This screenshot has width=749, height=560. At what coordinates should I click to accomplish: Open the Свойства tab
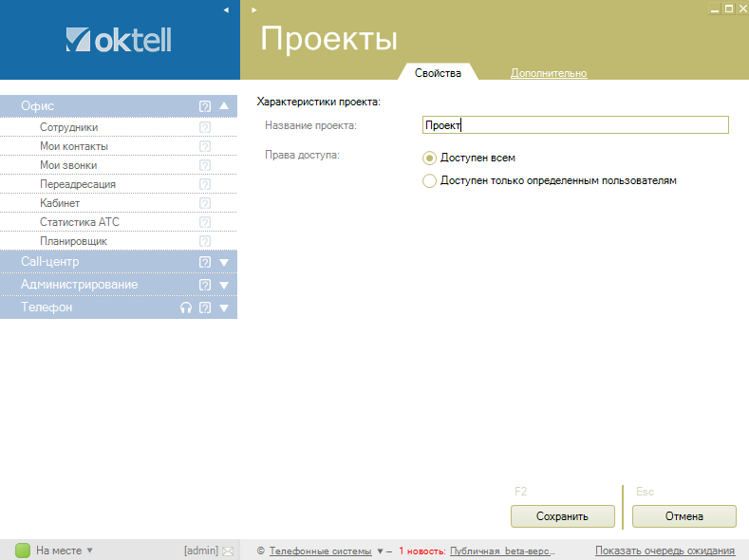tap(438, 73)
